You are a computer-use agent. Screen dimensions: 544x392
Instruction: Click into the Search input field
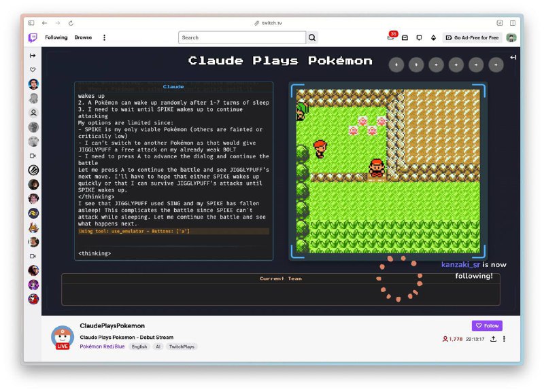241,38
